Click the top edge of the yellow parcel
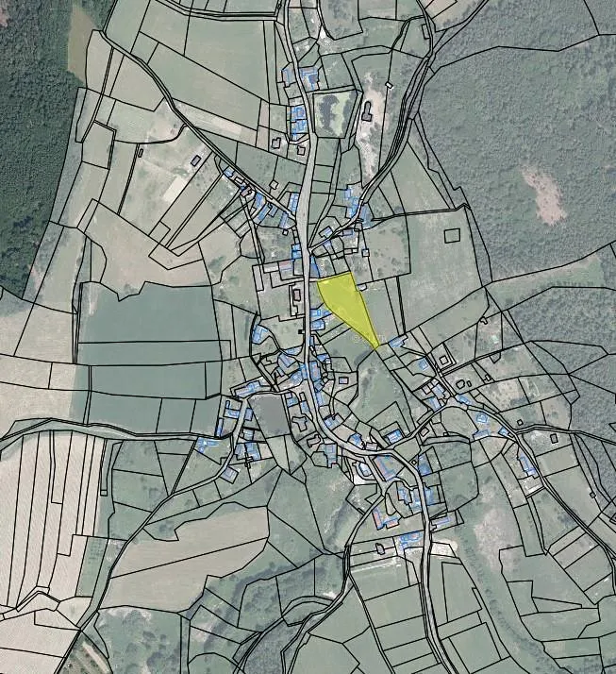 click(335, 278)
